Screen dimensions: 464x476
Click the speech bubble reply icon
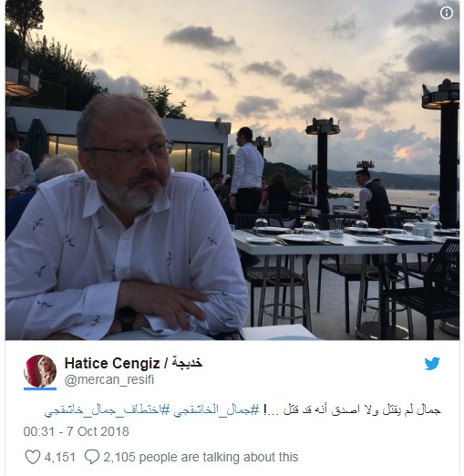[x=91, y=457]
